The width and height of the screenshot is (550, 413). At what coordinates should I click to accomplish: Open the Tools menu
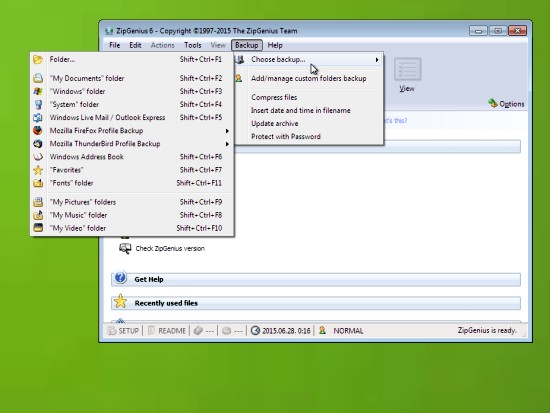point(193,45)
